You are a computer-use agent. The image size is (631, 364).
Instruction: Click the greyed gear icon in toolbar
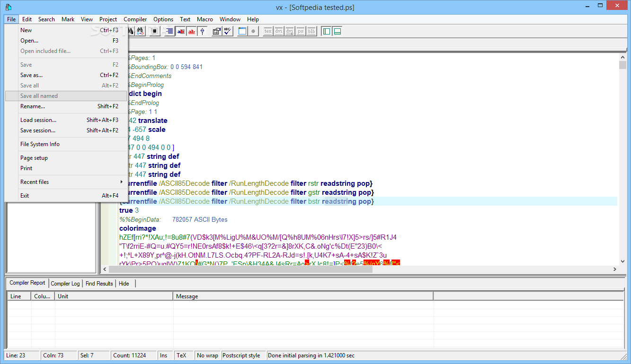point(253,31)
